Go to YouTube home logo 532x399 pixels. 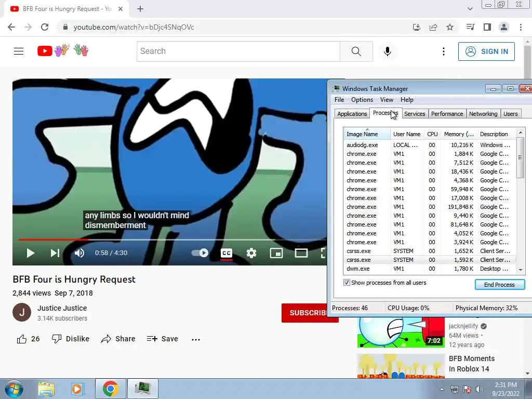coord(63,51)
